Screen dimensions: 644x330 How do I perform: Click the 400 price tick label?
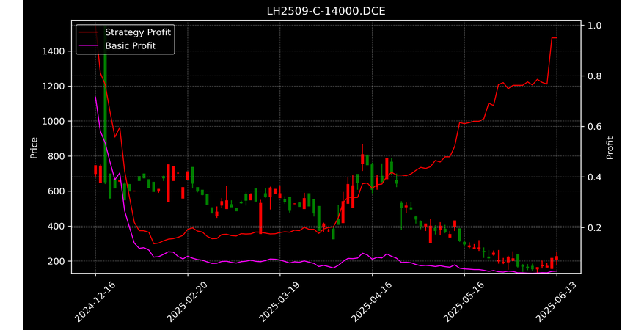coord(56,227)
